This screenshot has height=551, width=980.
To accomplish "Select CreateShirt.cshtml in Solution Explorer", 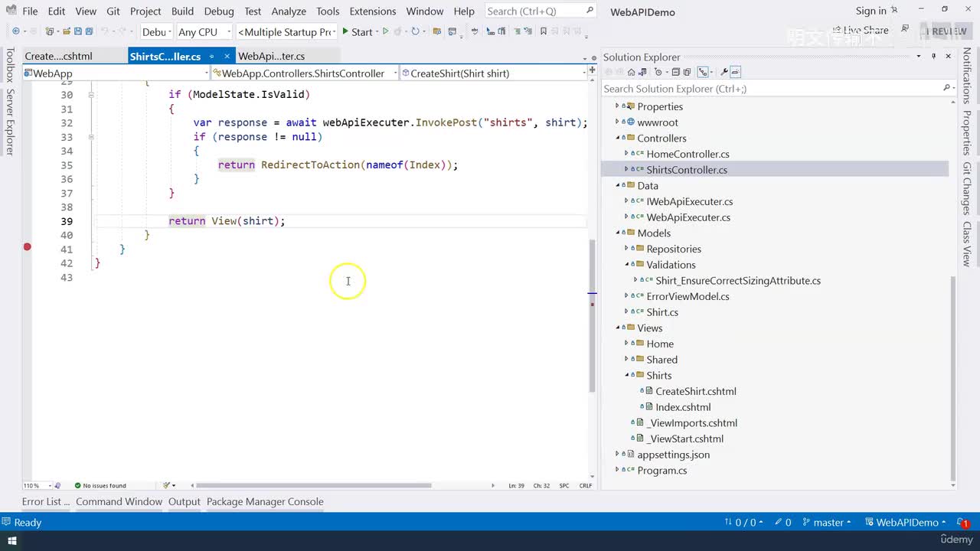I will 696,392.
